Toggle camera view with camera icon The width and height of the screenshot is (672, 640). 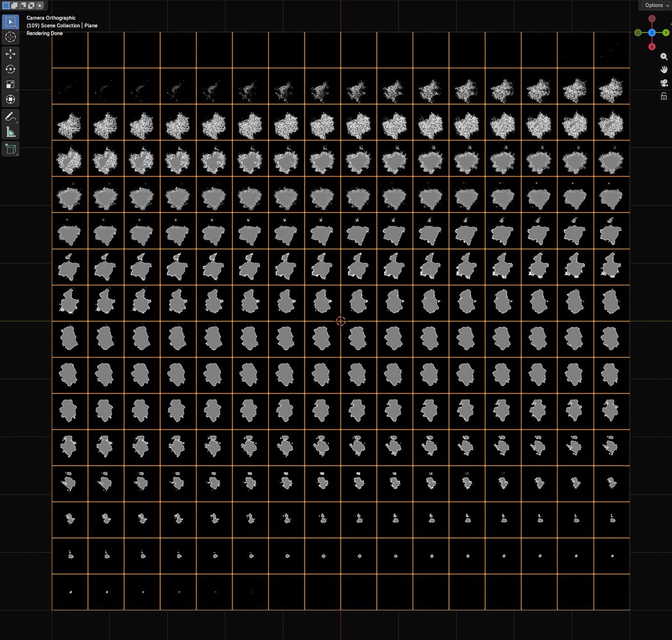[664, 83]
